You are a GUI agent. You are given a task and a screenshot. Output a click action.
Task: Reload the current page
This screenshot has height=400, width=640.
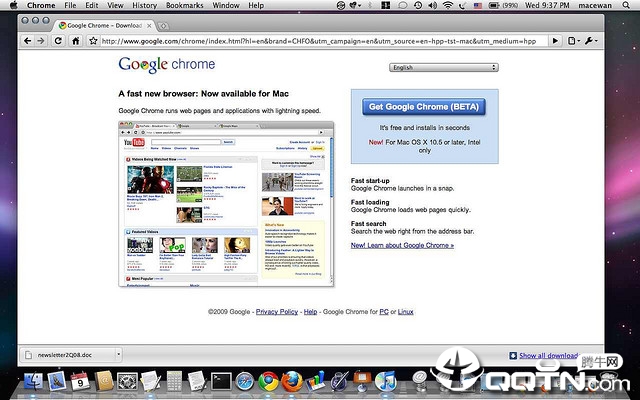58,41
